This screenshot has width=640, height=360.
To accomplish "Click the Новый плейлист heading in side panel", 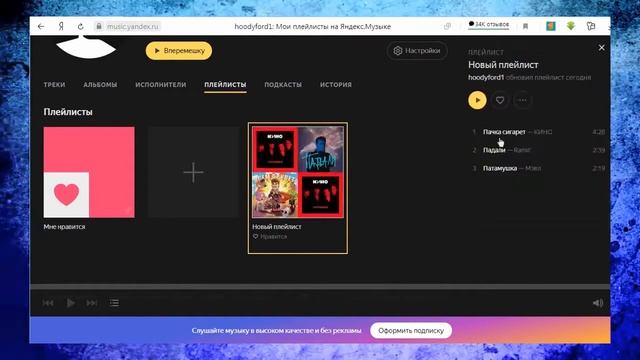I will coord(503,64).
